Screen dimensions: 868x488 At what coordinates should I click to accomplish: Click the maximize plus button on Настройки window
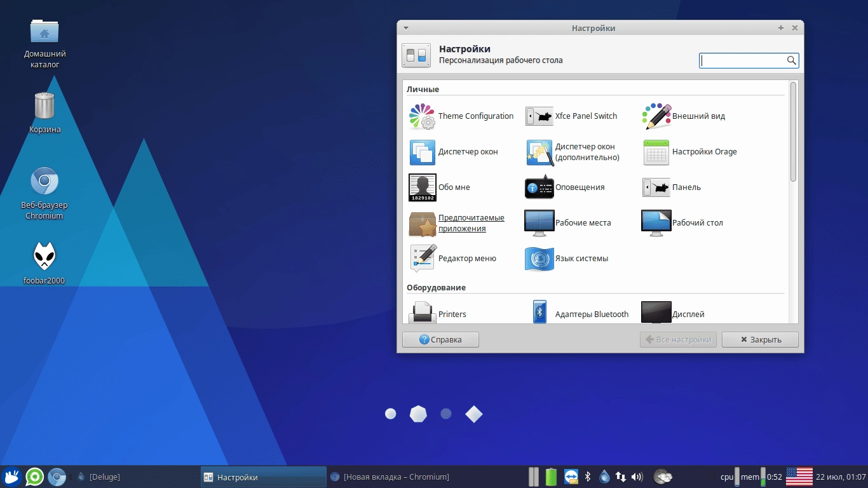pos(781,28)
